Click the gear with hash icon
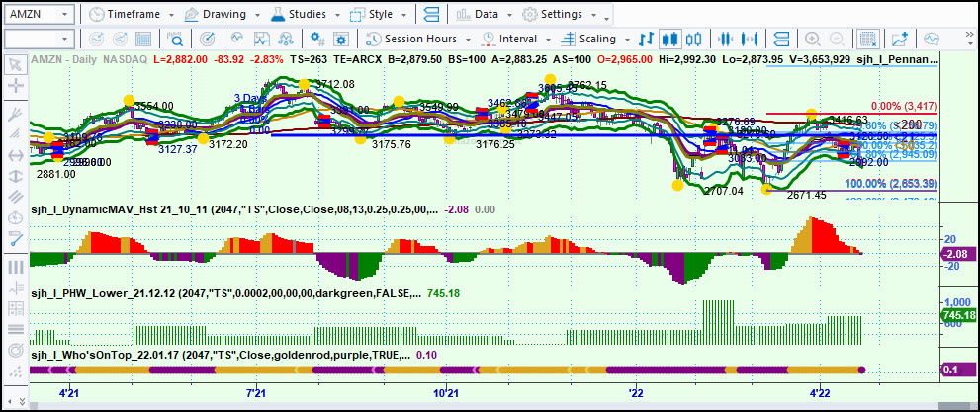This screenshot has height=412, width=980. pyautogui.click(x=317, y=39)
